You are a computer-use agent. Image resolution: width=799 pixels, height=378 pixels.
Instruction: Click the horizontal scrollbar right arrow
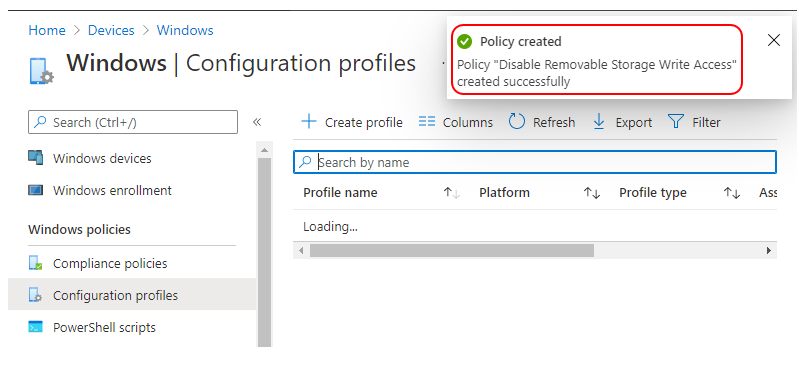click(x=768, y=250)
